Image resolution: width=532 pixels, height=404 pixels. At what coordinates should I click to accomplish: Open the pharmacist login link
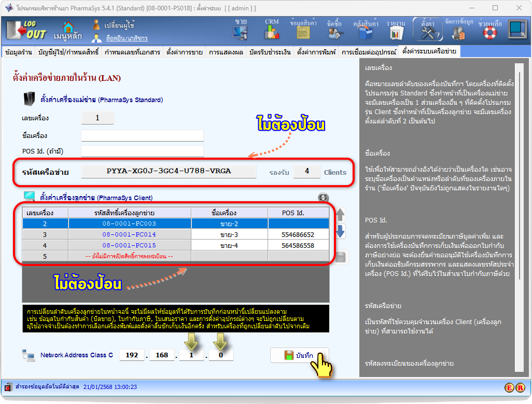[127, 38]
